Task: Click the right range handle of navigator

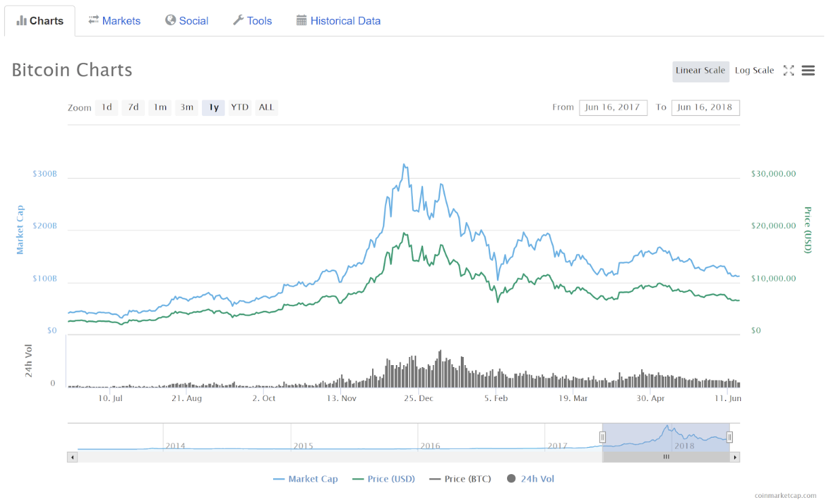Action: pos(729,437)
